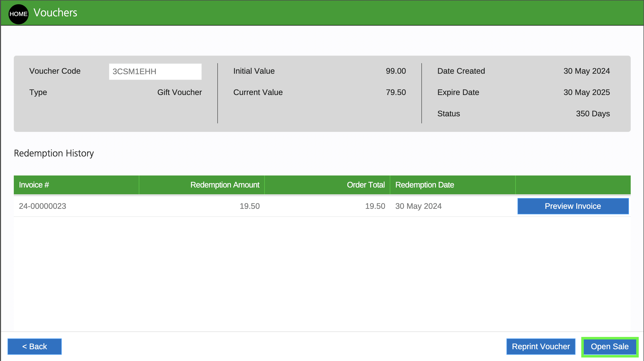Click the Redemption Date column header
The image size is (644, 361).
point(453,185)
